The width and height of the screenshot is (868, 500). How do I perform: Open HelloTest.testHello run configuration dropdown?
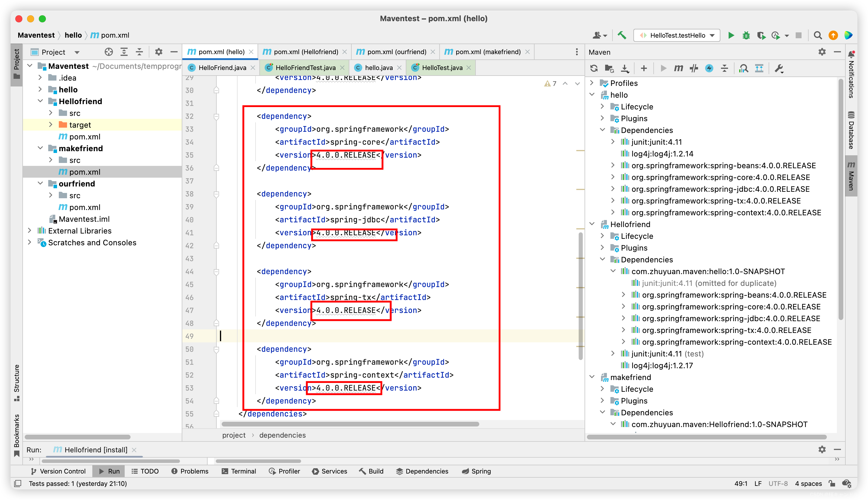pyautogui.click(x=676, y=35)
